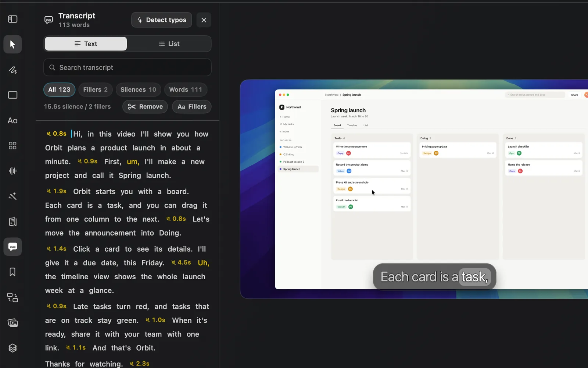Open the bookmark markers panel

point(12,272)
